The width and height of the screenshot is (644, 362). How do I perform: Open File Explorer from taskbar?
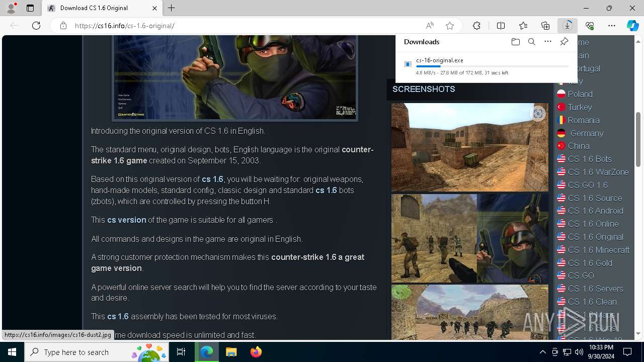231,352
